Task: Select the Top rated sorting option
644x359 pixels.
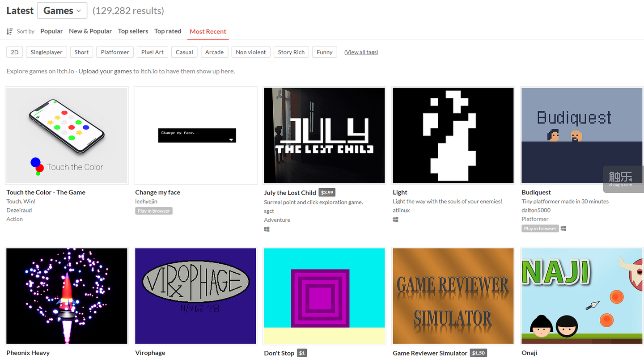Action: pos(168,31)
